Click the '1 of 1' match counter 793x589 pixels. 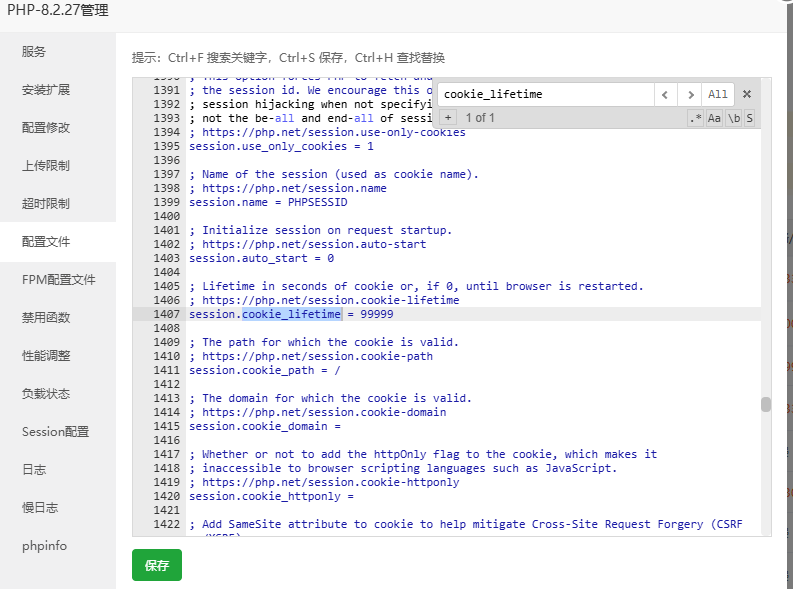click(x=480, y=118)
